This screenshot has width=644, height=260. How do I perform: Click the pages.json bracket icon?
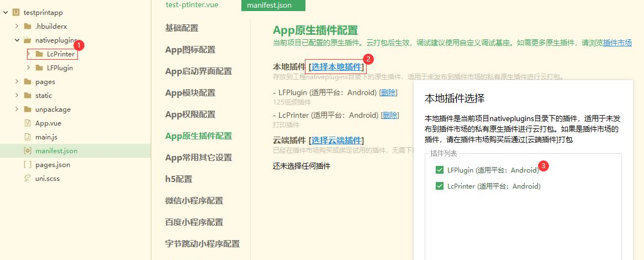(x=27, y=164)
